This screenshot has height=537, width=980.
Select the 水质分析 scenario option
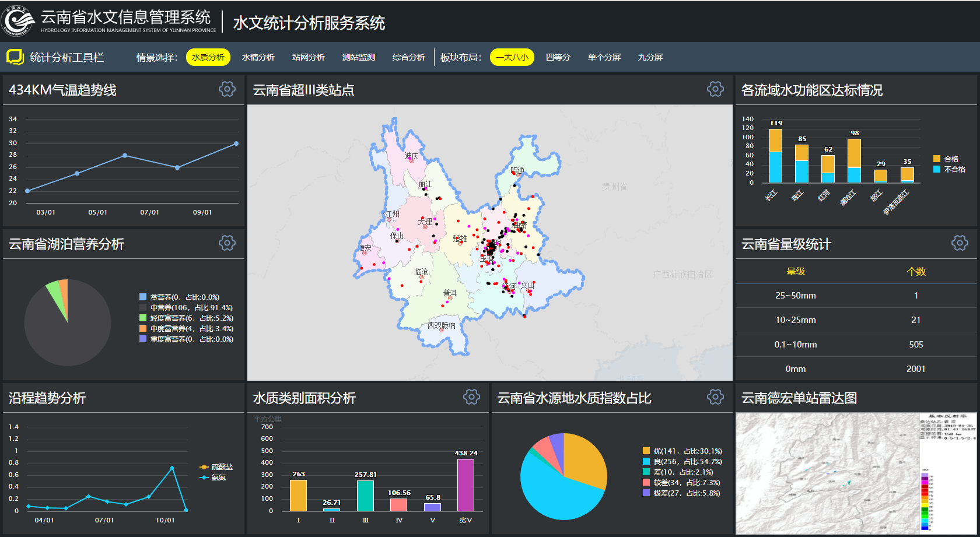pyautogui.click(x=208, y=57)
